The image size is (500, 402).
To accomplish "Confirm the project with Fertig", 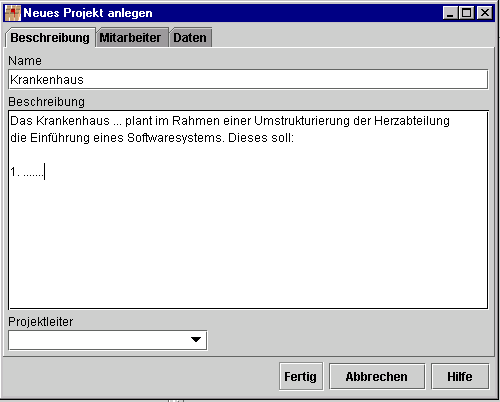I will coord(301,377).
